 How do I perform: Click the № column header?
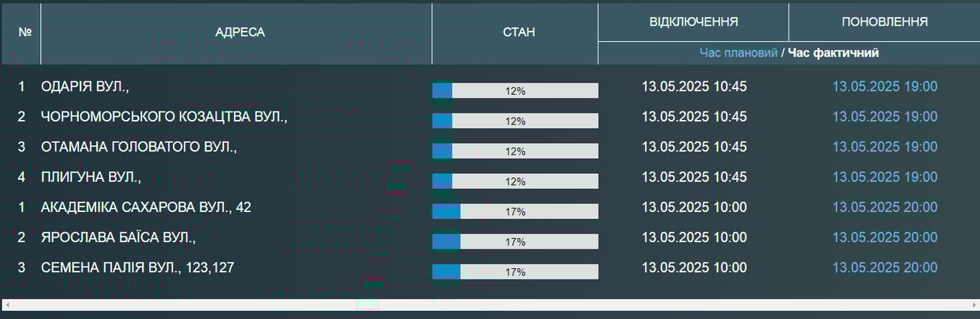coord(25,32)
